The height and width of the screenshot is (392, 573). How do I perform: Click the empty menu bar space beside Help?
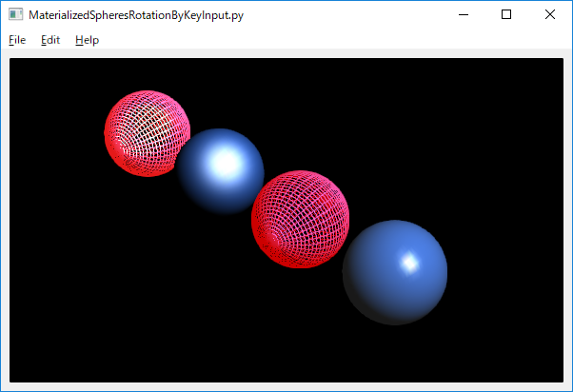(329, 40)
